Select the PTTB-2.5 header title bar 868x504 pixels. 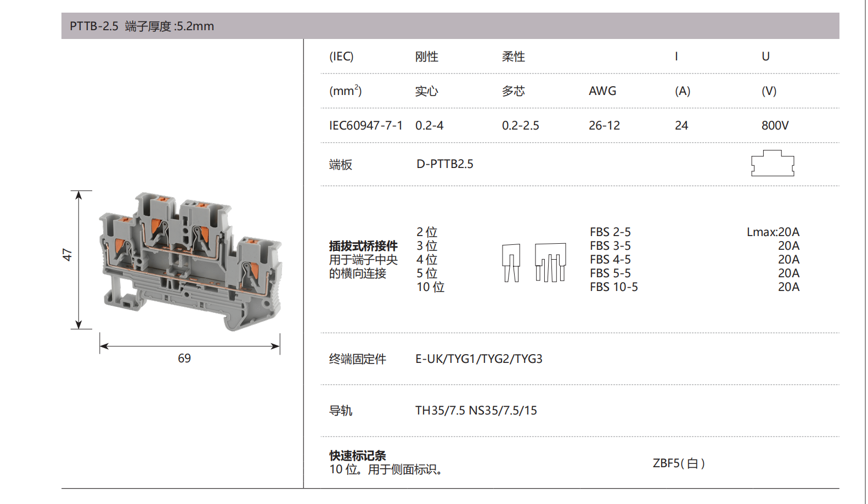point(450,26)
